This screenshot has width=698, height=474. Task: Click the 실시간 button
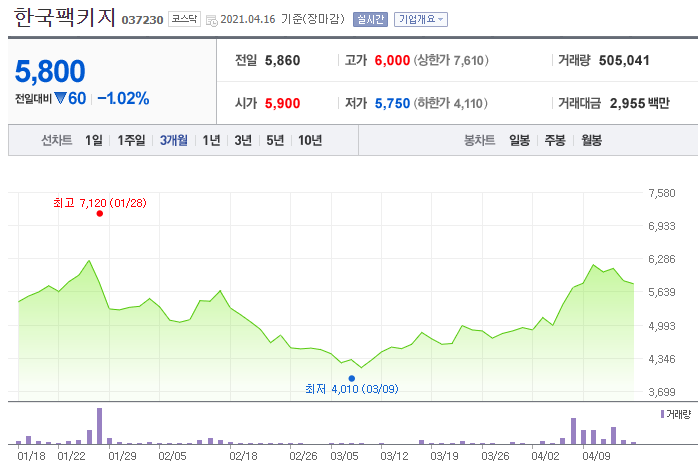tap(370, 20)
